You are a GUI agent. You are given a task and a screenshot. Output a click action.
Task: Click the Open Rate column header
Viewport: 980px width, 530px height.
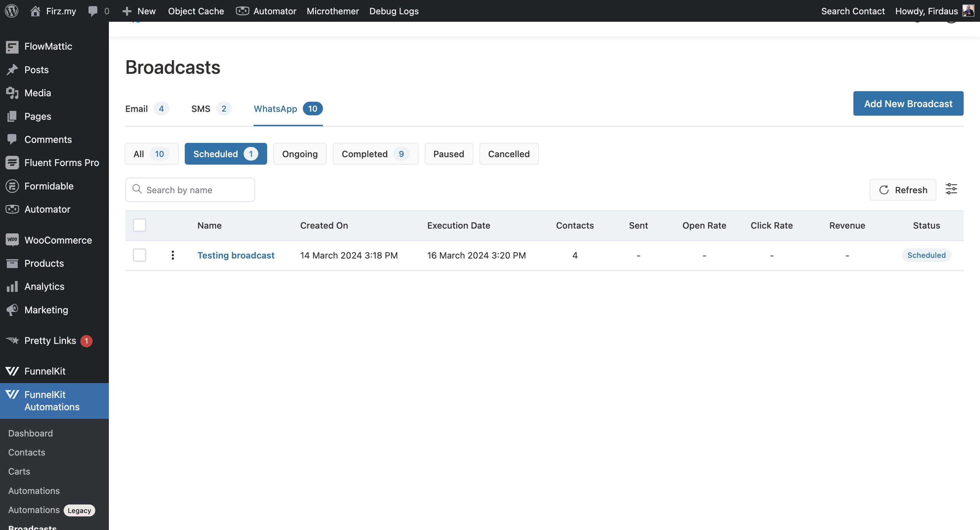[x=704, y=225]
